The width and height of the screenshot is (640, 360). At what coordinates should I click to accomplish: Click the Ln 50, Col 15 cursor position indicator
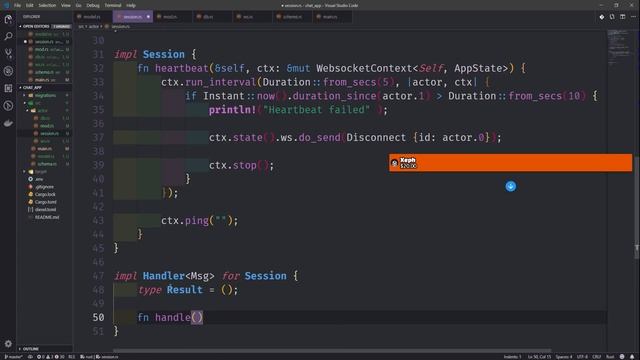(x=539, y=357)
